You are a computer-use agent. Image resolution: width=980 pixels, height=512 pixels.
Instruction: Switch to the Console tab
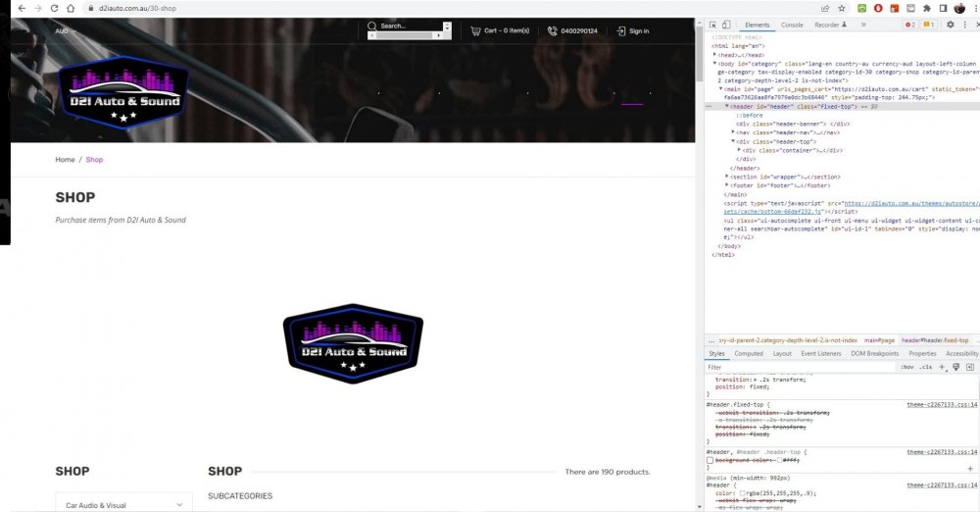(x=792, y=26)
